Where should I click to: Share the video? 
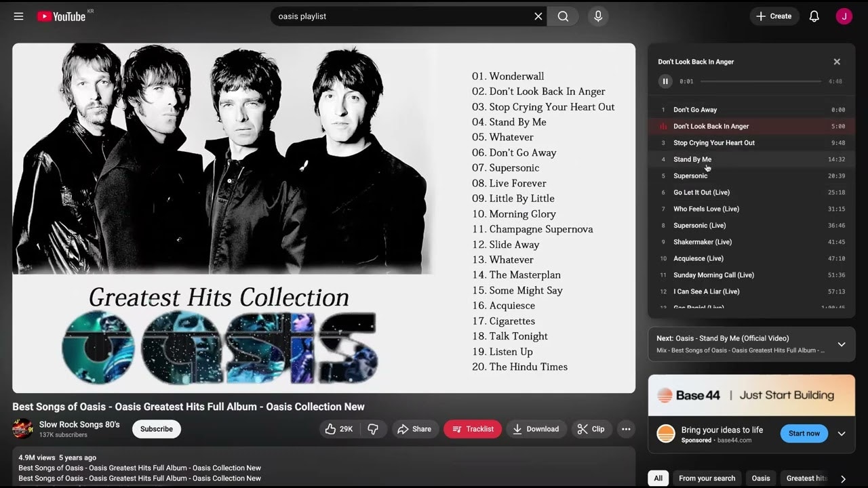click(415, 429)
